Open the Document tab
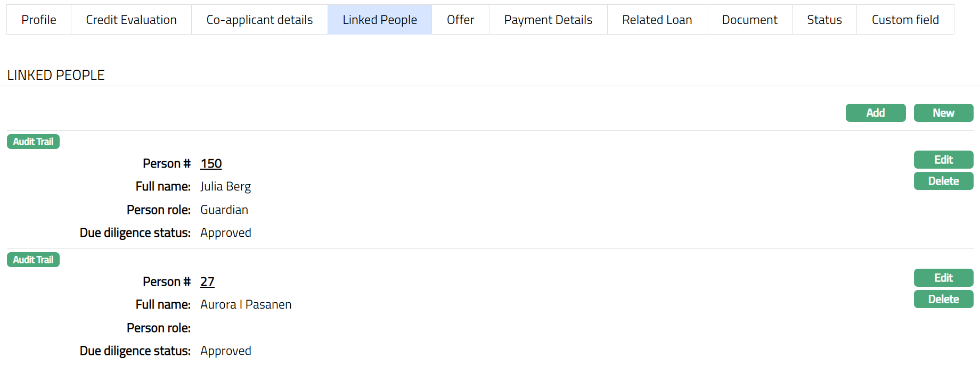980x365 pixels. point(749,20)
